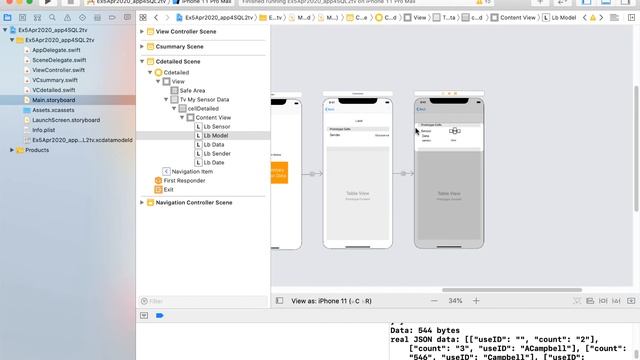Run the app with the play button
Image resolution: width=640 pixels, height=360 pixels.
coord(48,2)
